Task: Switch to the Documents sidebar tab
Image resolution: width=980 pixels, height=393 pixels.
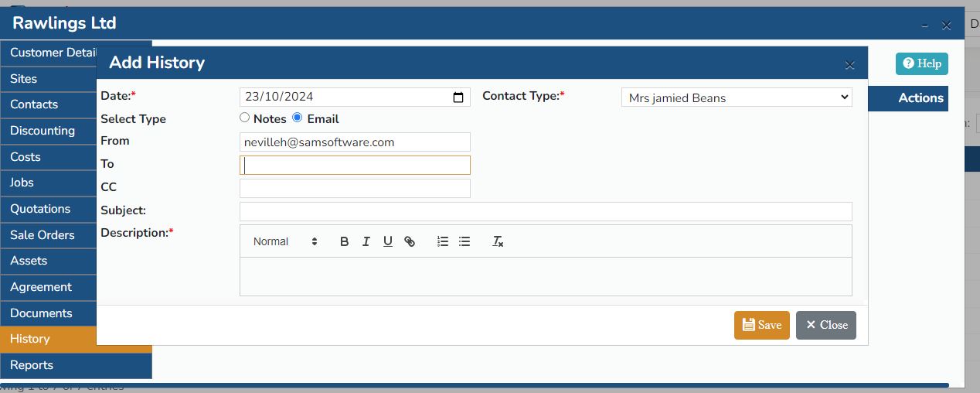Action: click(41, 313)
